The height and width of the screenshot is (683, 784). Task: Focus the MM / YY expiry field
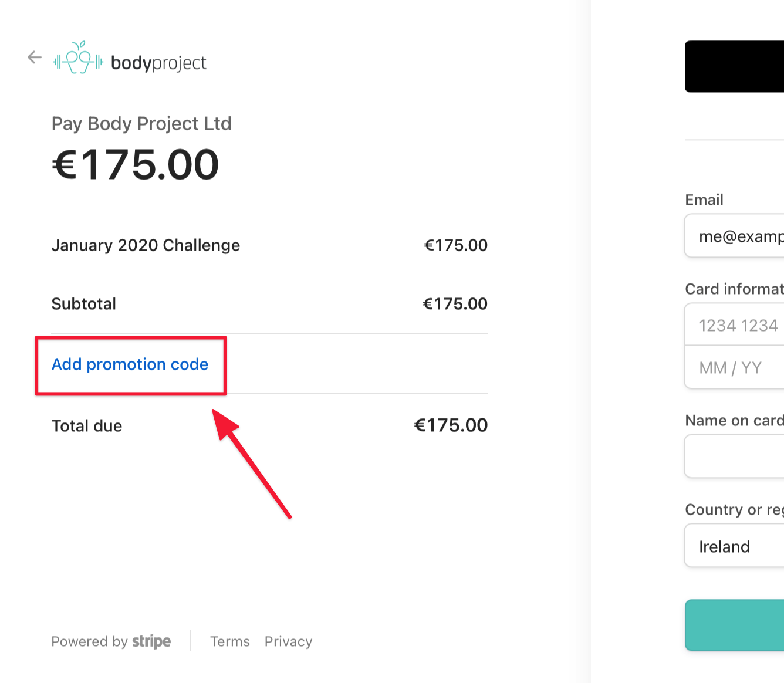click(x=734, y=367)
